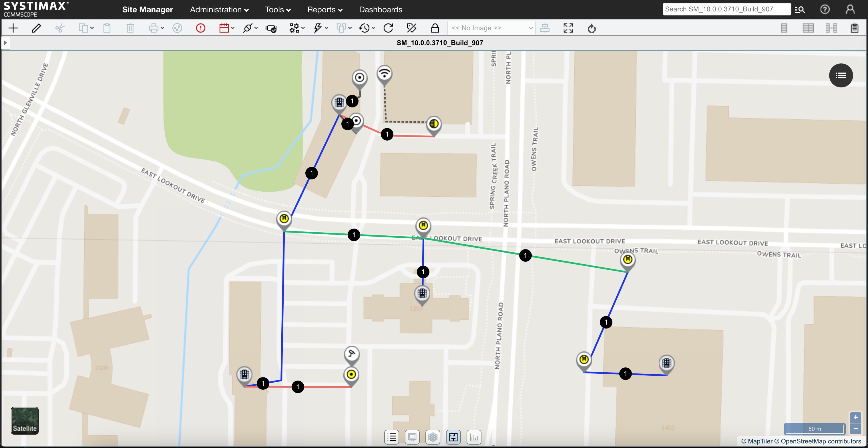
Task: Open the No Image dropdown
Action: pos(491,28)
